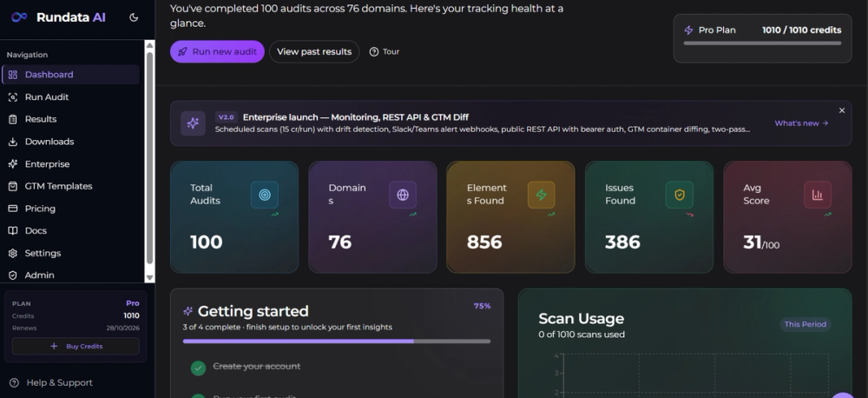Open the What's new link
868x398 pixels.
point(801,123)
